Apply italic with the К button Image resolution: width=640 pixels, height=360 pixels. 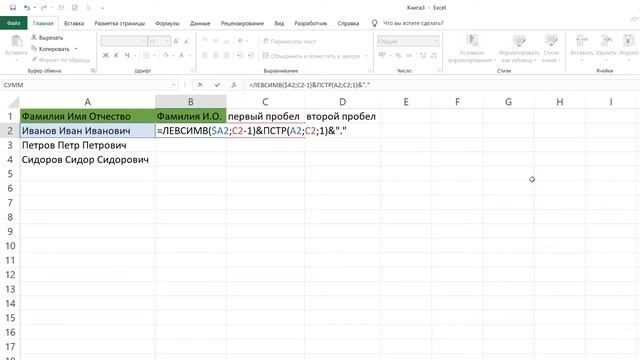point(116,55)
